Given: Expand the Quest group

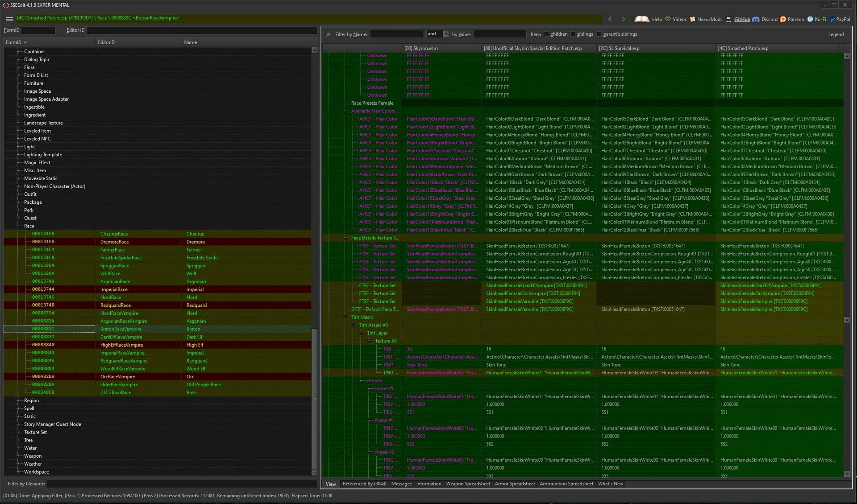Looking at the screenshot, I should pos(18,218).
